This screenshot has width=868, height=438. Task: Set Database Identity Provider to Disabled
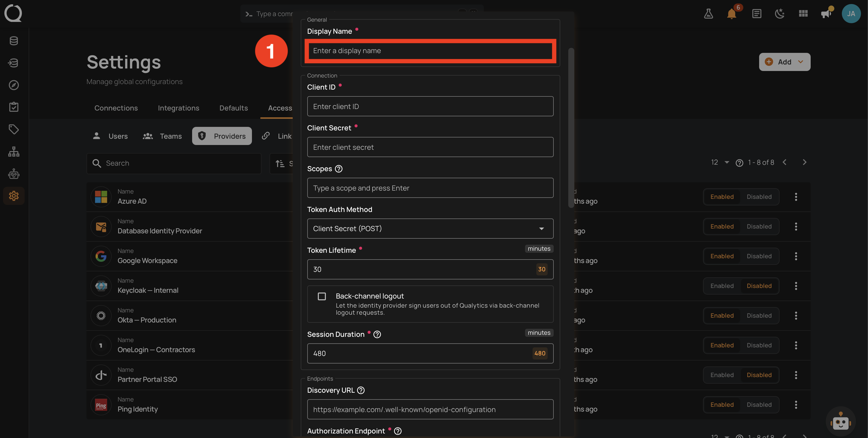pyautogui.click(x=759, y=226)
